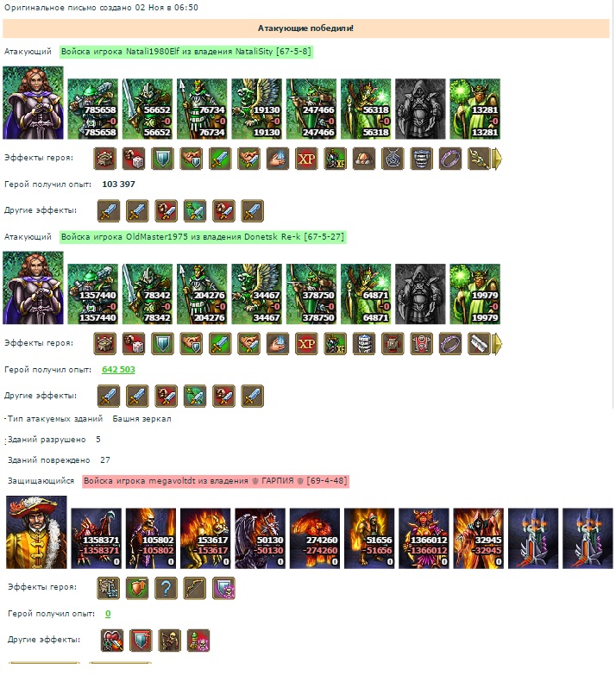This screenshot has width=616, height=700.
Task: Click the XP effect icon for Natali1980Elf's hero
Action: [306, 159]
